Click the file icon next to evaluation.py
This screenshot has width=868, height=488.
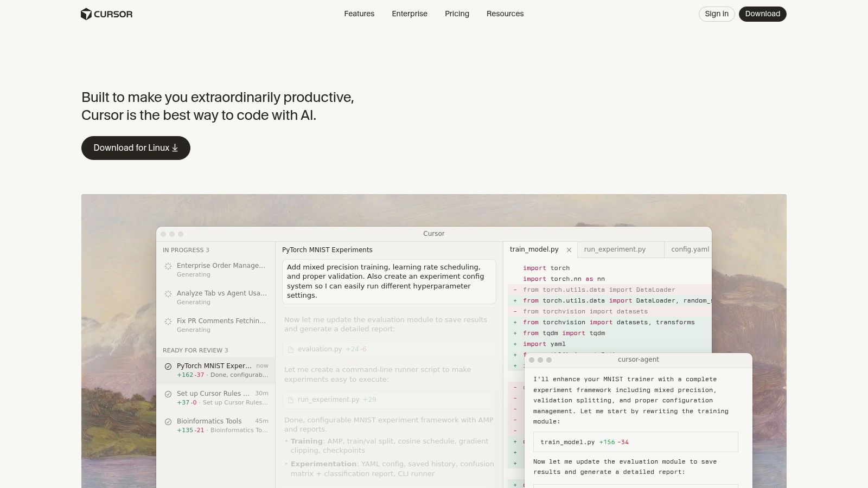(291, 350)
